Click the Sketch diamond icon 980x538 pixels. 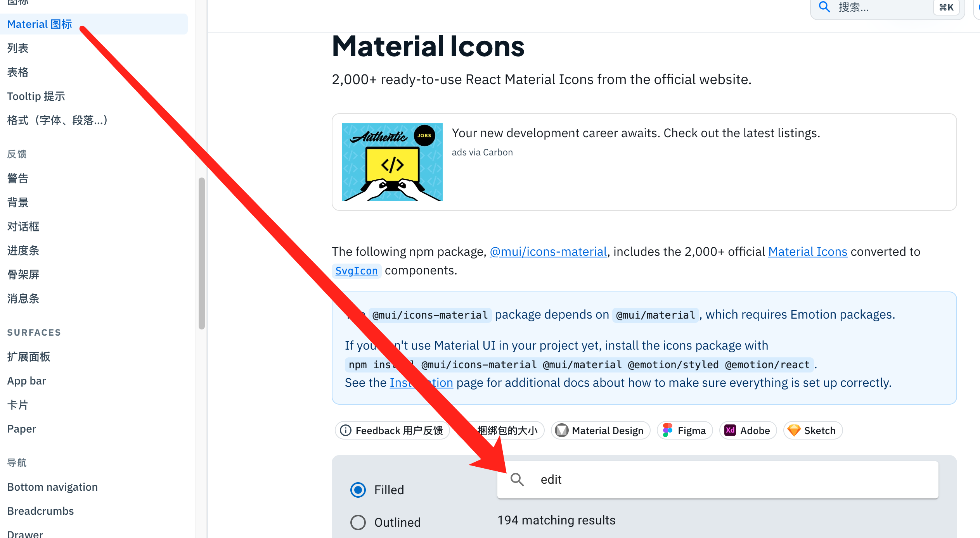(x=794, y=430)
